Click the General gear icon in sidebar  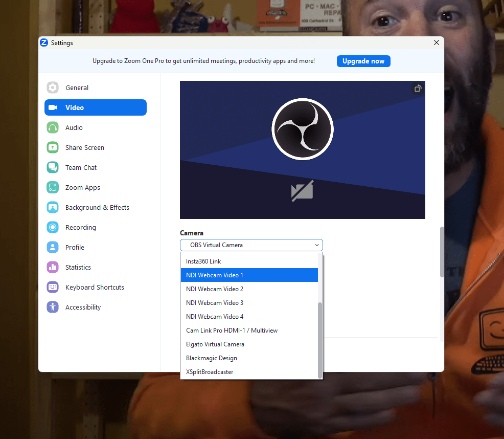53,87
